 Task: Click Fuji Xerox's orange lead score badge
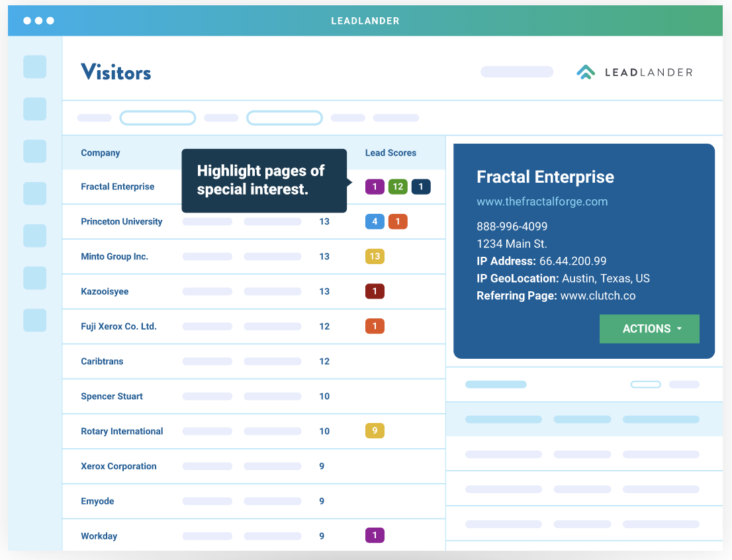pos(375,326)
